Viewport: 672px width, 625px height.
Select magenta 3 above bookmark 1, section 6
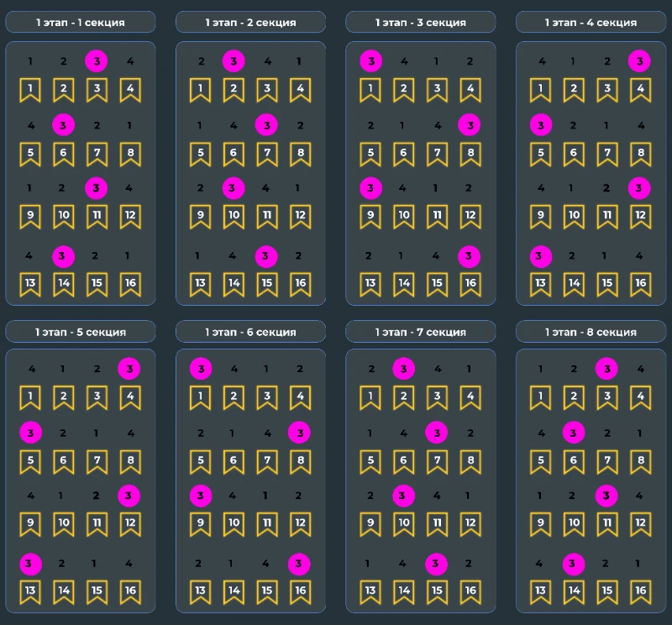pos(201,369)
